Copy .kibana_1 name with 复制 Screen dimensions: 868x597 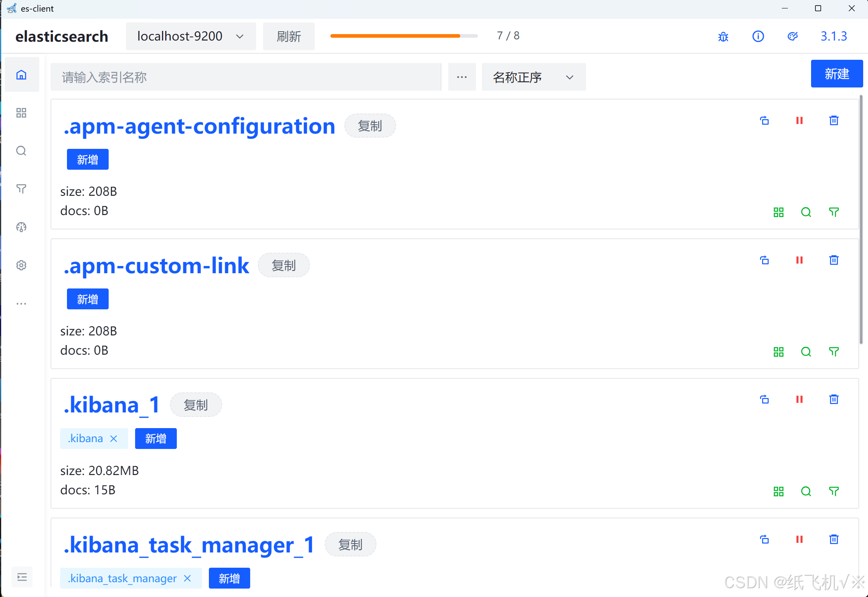(x=196, y=405)
